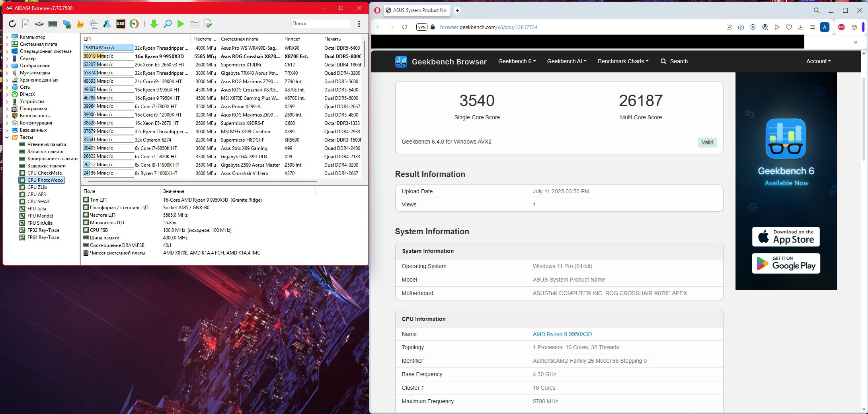Image resolution: width=868 pixels, height=414 pixels.
Task: Open the Benchmark Charts dropdown menu
Action: click(623, 61)
